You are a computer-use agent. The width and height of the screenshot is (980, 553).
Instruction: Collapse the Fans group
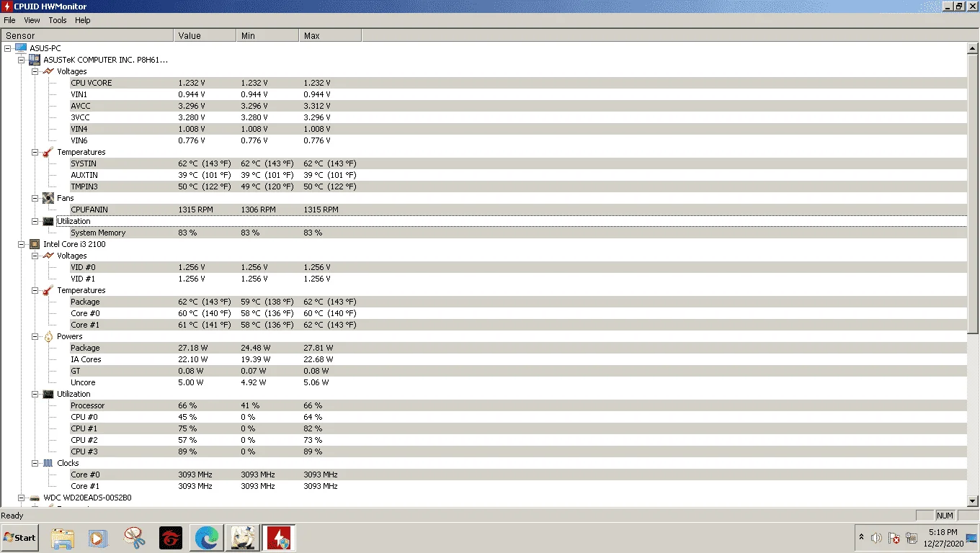point(35,198)
